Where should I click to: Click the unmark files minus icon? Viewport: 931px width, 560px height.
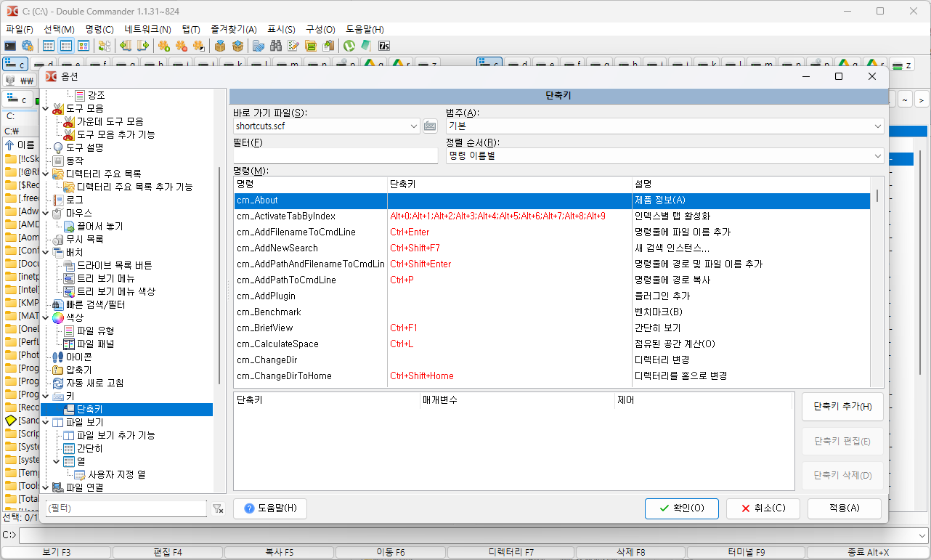[x=182, y=46]
